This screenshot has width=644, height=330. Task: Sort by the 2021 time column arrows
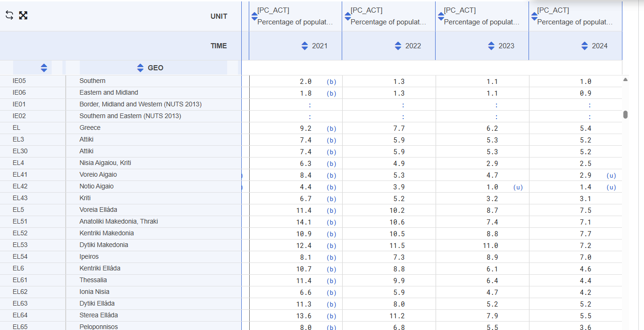tap(305, 46)
